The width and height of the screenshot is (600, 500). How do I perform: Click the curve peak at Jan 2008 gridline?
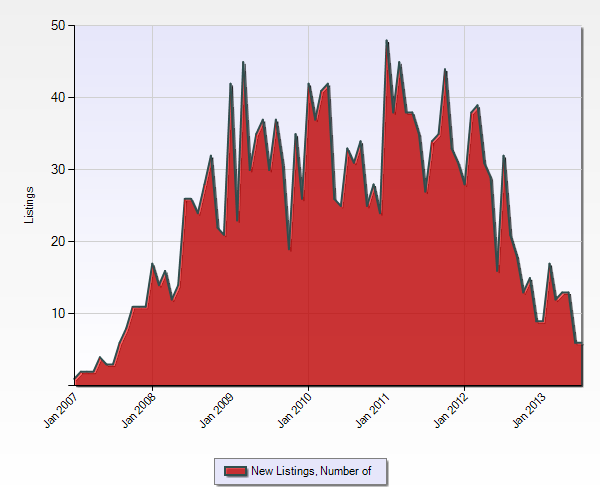[152, 264]
